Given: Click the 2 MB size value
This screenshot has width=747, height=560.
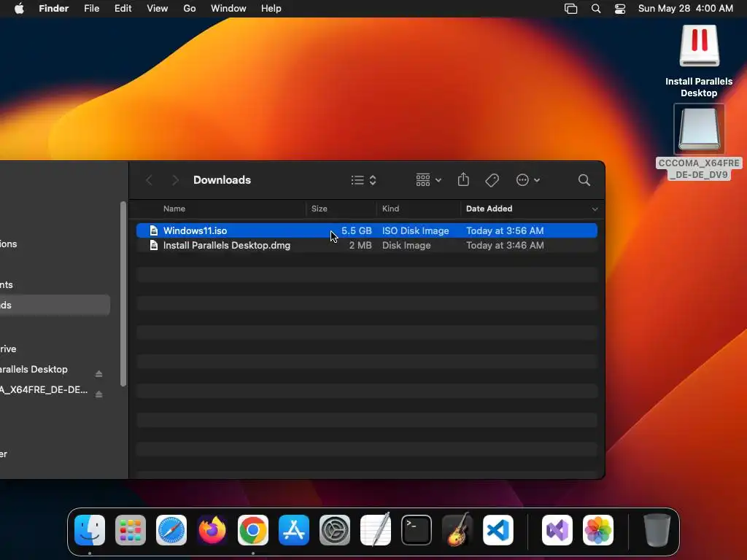Looking at the screenshot, I should point(360,245).
